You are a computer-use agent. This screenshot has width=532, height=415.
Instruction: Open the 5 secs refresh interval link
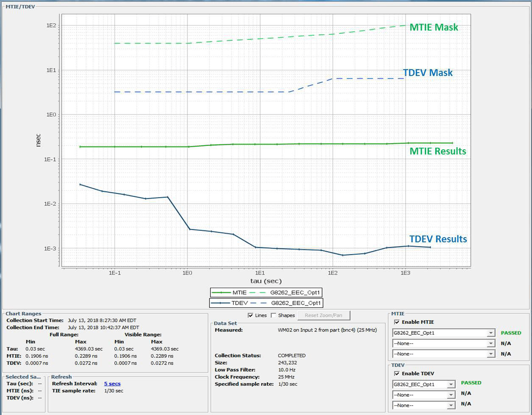coord(112,384)
